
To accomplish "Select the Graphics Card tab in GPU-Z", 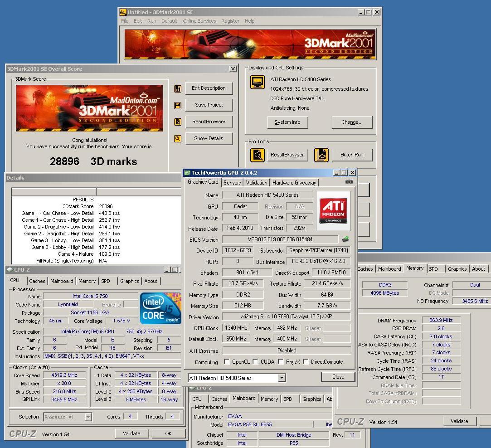I will pos(203,182).
